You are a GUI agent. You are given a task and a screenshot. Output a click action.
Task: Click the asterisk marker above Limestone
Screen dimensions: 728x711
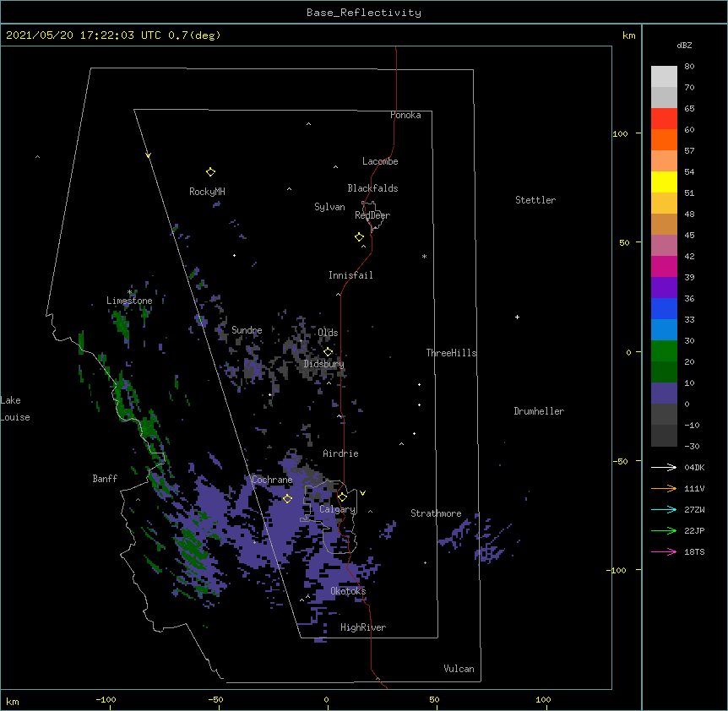pyautogui.click(x=129, y=292)
